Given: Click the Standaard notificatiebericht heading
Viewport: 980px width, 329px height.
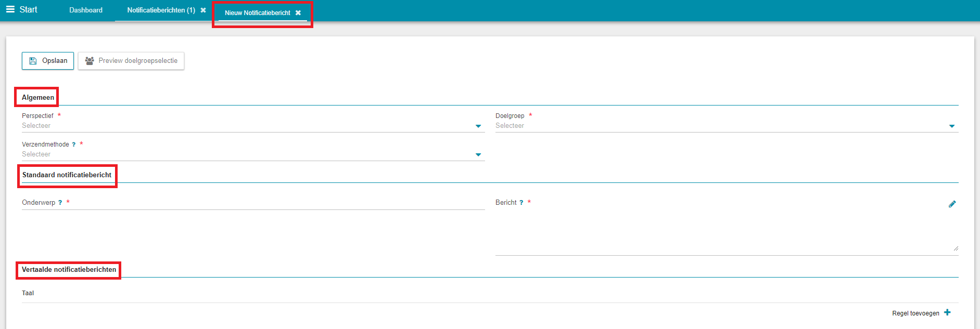Looking at the screenshot, I should (67, 175).
